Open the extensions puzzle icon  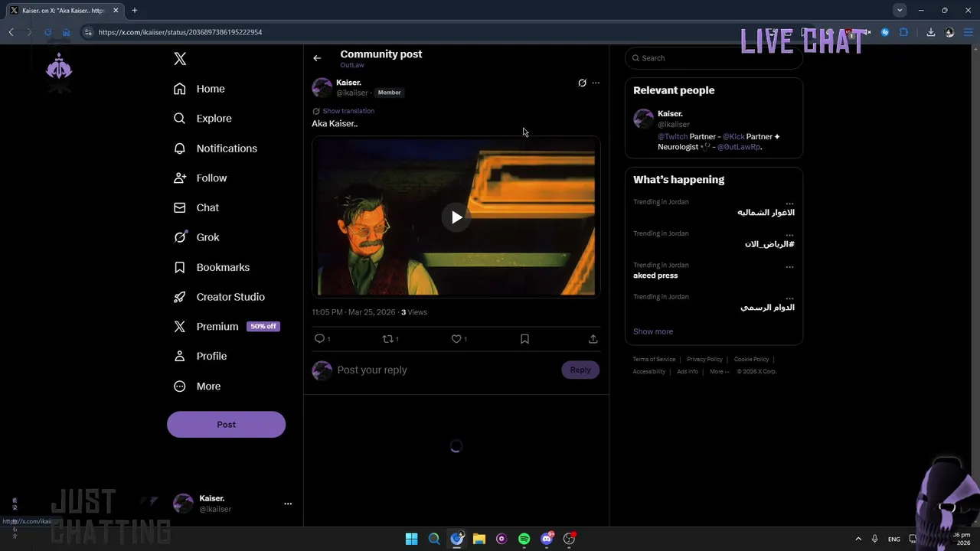[903, 32]
